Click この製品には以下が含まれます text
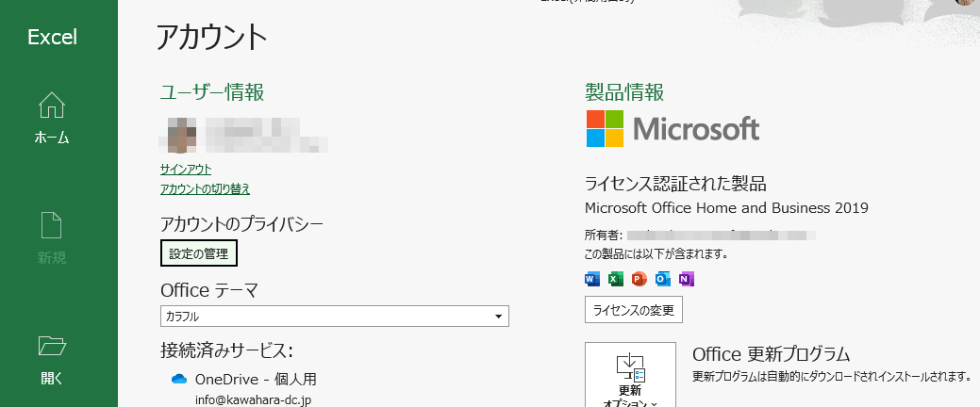 point(656,254)
